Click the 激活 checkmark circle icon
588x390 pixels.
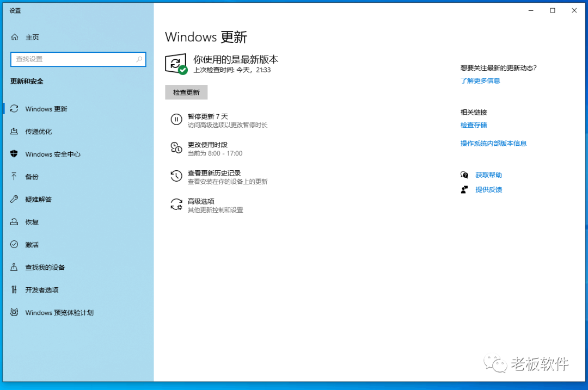[x=14, y=244]
